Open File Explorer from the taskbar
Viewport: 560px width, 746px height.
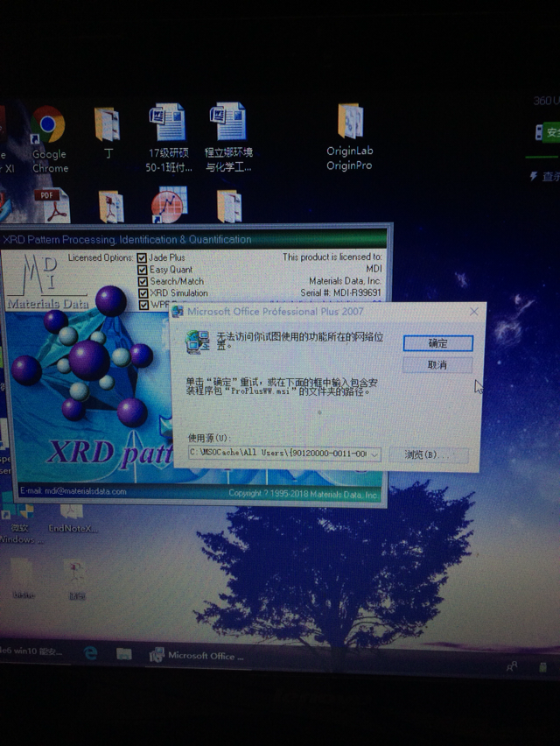(x=124, y=654)
